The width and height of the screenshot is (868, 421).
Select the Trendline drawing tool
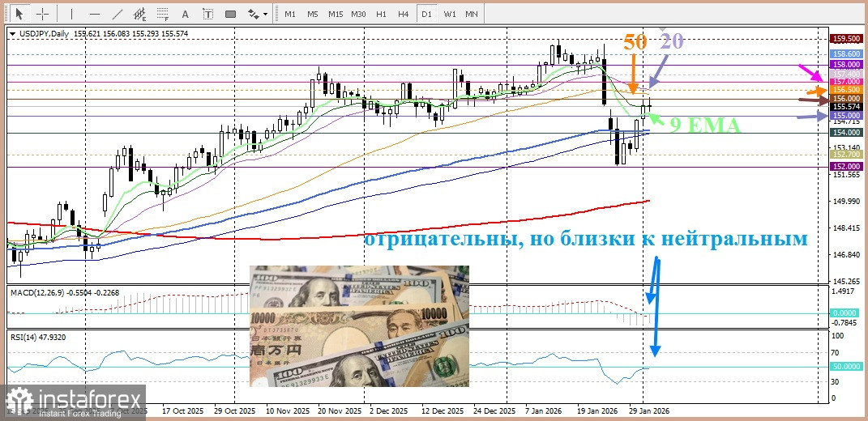pos(118,14)
